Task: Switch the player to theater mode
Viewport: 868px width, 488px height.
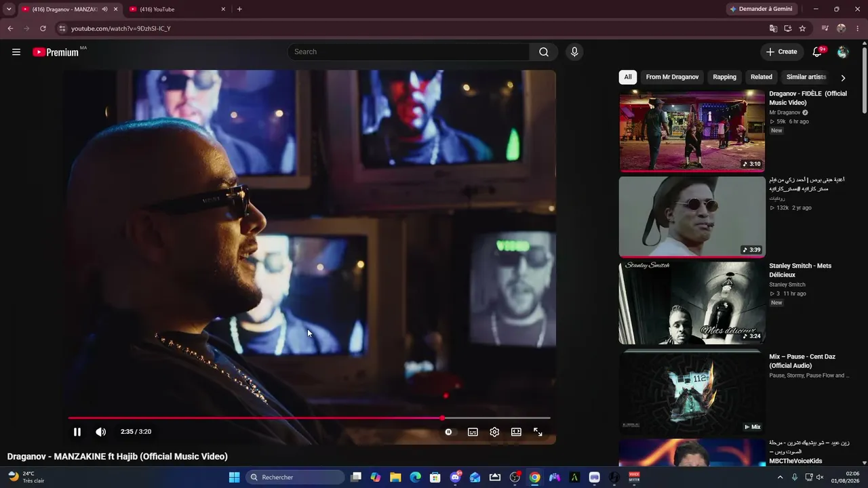Action: pos(516,432)
